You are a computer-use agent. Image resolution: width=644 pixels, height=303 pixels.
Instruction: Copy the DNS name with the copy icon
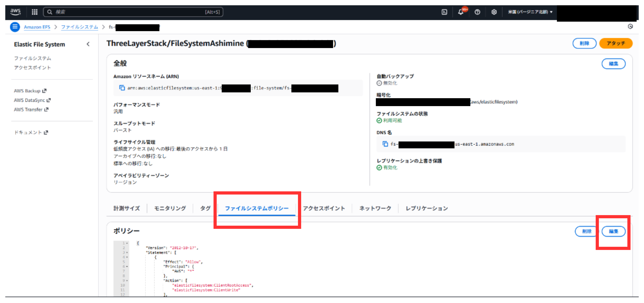tap(385, 144)
